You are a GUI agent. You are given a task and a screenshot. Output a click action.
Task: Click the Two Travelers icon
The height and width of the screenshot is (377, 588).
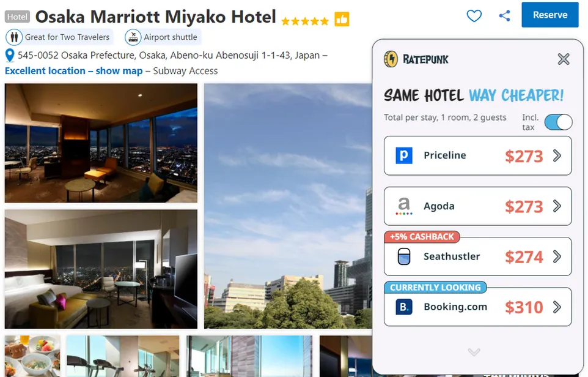(14, 37)
